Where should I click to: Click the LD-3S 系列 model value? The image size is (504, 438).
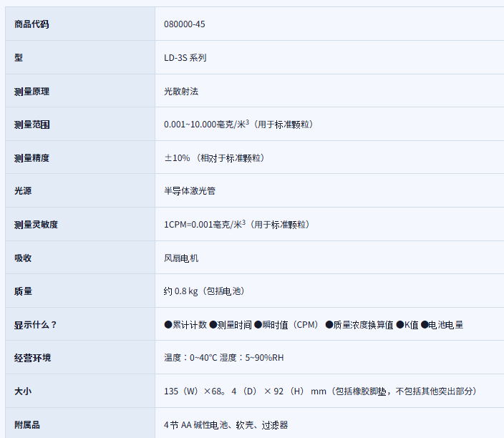point(185,58)
